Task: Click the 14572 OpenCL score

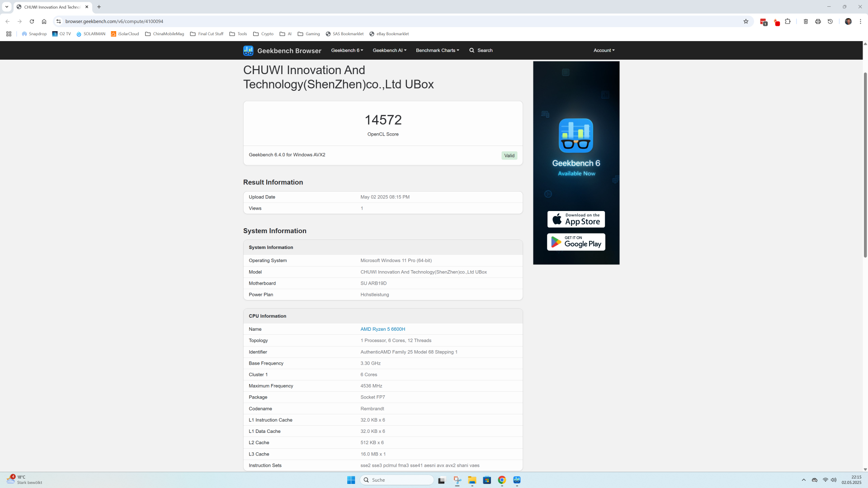Action: click(383, 120)
